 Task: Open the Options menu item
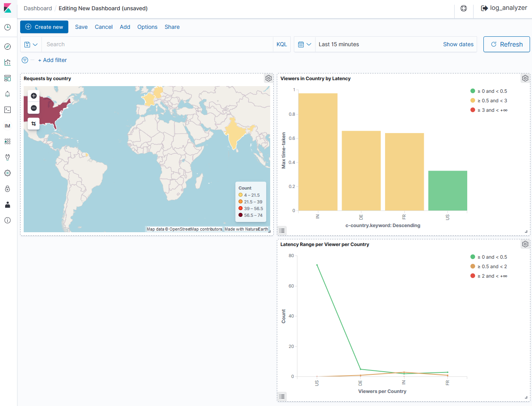147,27
